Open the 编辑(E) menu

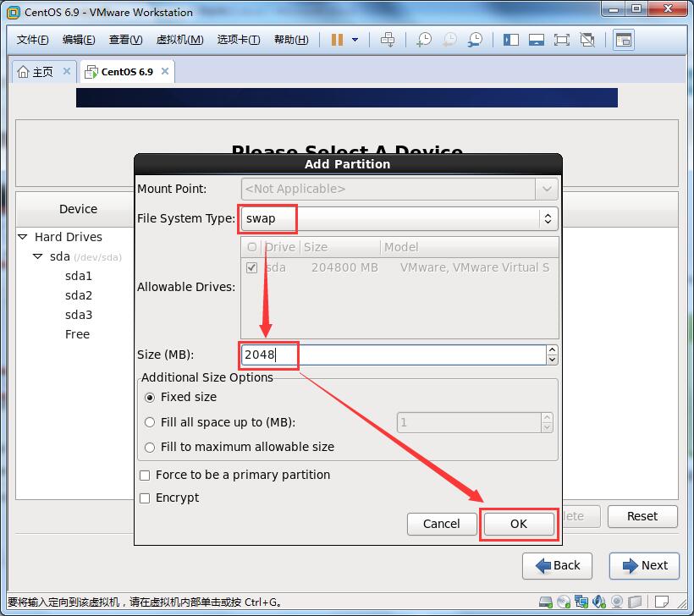pos(79,40)
